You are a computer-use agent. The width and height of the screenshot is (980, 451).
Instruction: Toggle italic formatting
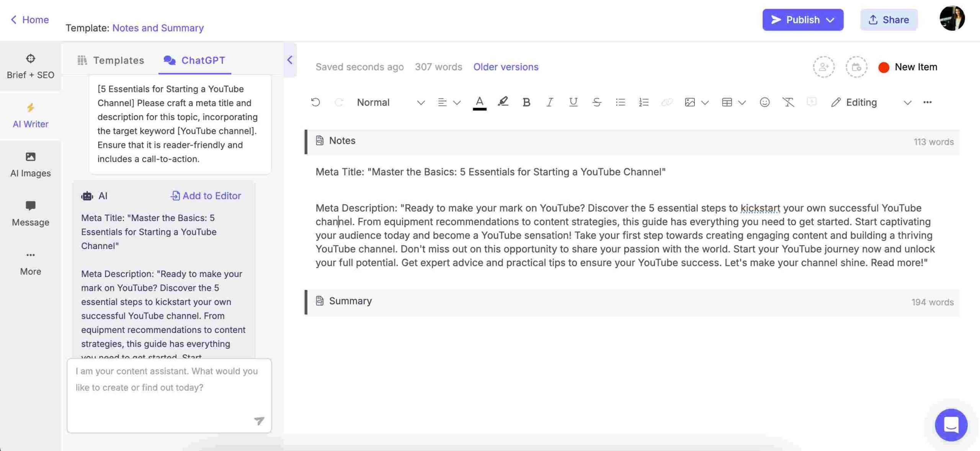coord(549,102)
